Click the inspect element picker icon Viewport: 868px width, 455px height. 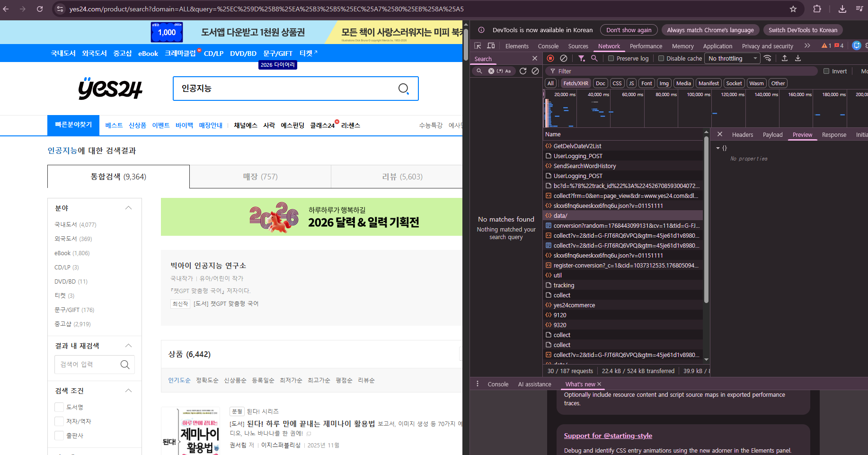coord(478,46)
